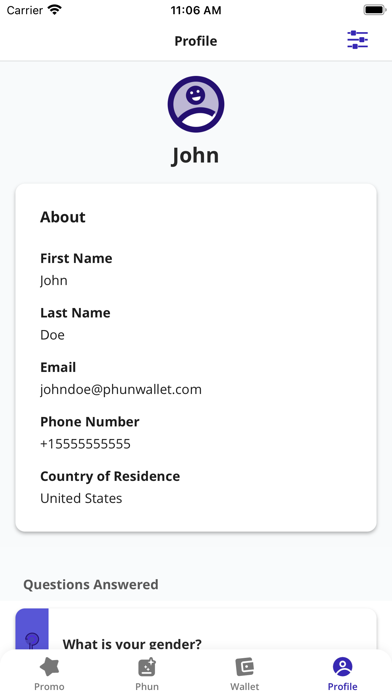Tap the profile avatar picture

click(x=196, y=104)
